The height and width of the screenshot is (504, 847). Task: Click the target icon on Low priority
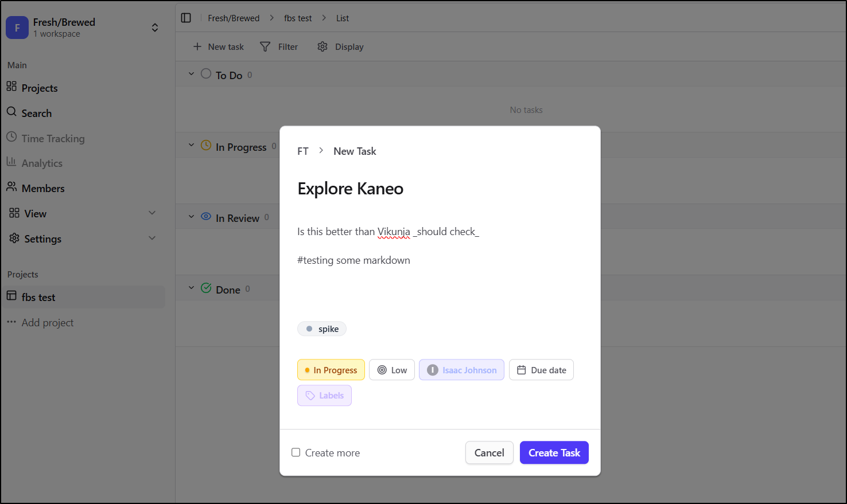point(382,370)
